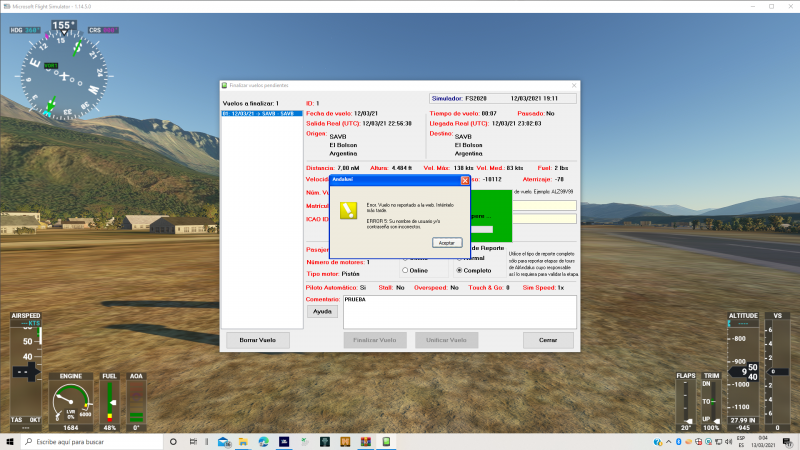The width and height of the screenshot is (800, 450).
Task: Click the Simulador FS2020 info field
Action: pyautogui.click(x=503, y=98)
